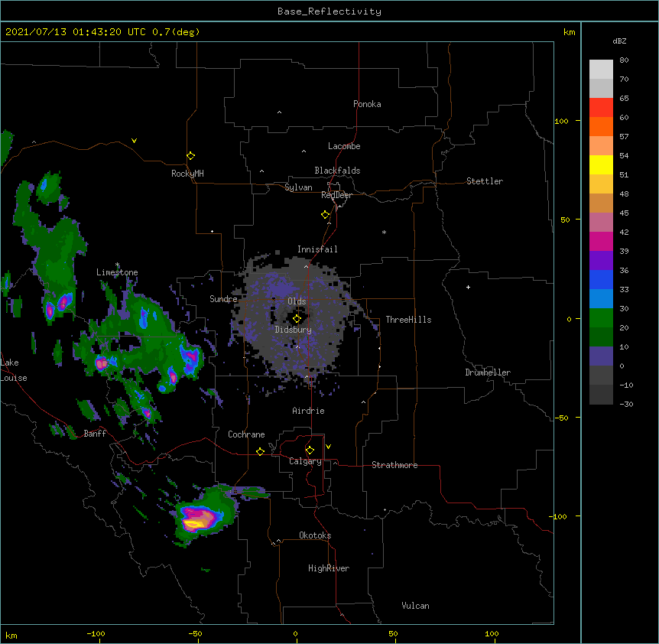Screen dimensions: 659x644
Task: Click the Sylvan label
Action: (298, 187)
